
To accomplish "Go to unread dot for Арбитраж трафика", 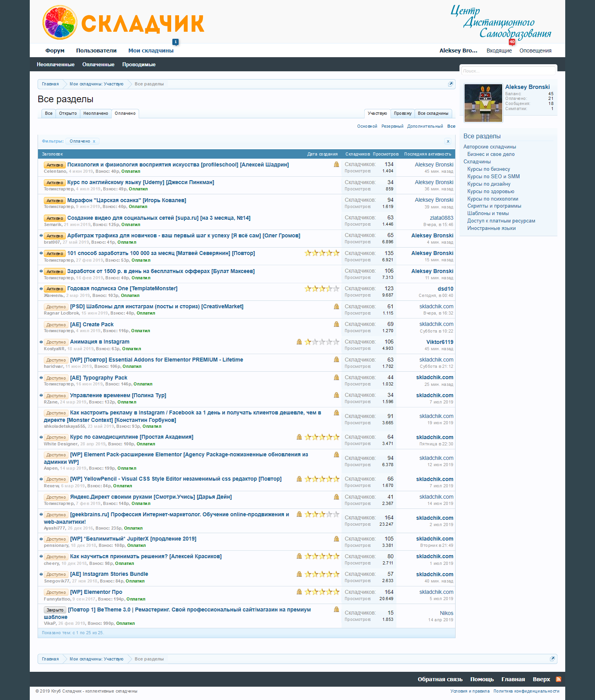I will pos(41,235).
